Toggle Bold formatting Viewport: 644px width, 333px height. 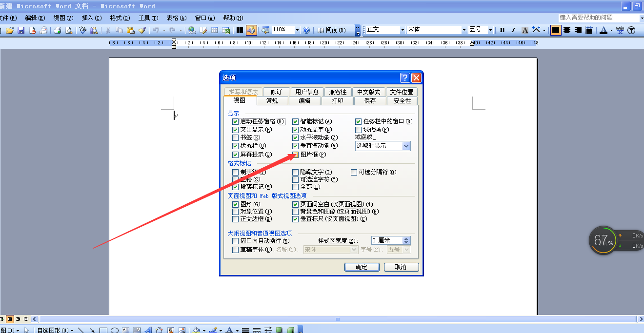tap(502, 30)
